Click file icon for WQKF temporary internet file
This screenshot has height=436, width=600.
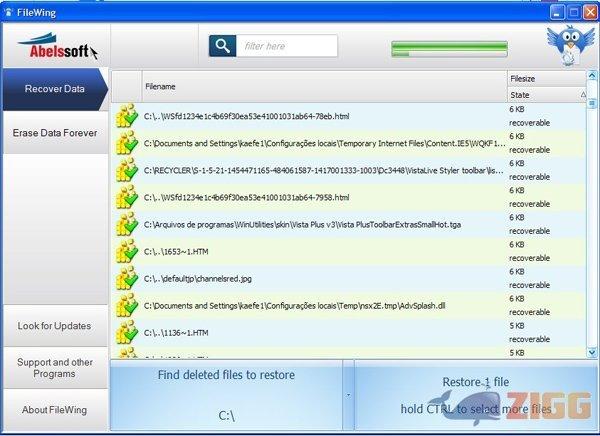(126, 143)
